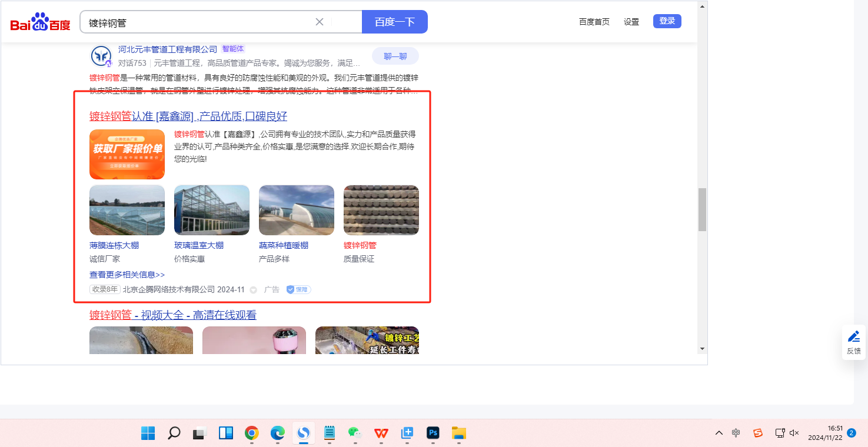
Task: Click the 玻璃温室大棚 greenhouse thumbnail
Action: [x=212, y=211]
